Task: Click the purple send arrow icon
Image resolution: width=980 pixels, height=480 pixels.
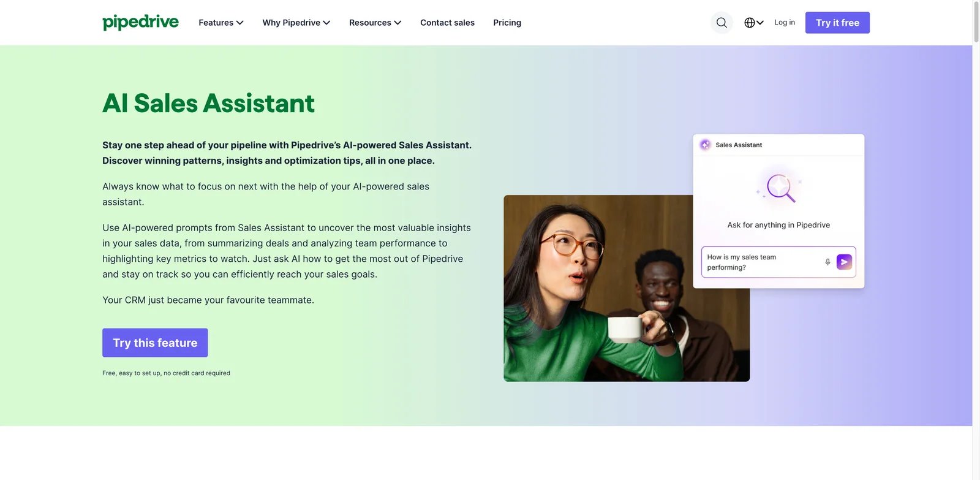Action: pos(844,262)
